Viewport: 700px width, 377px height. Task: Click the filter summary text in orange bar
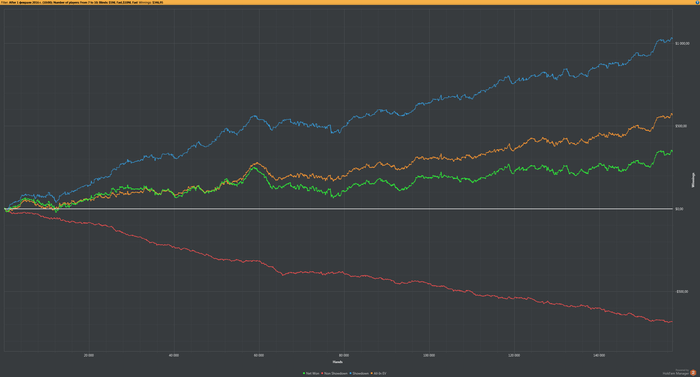click(82, 2)
